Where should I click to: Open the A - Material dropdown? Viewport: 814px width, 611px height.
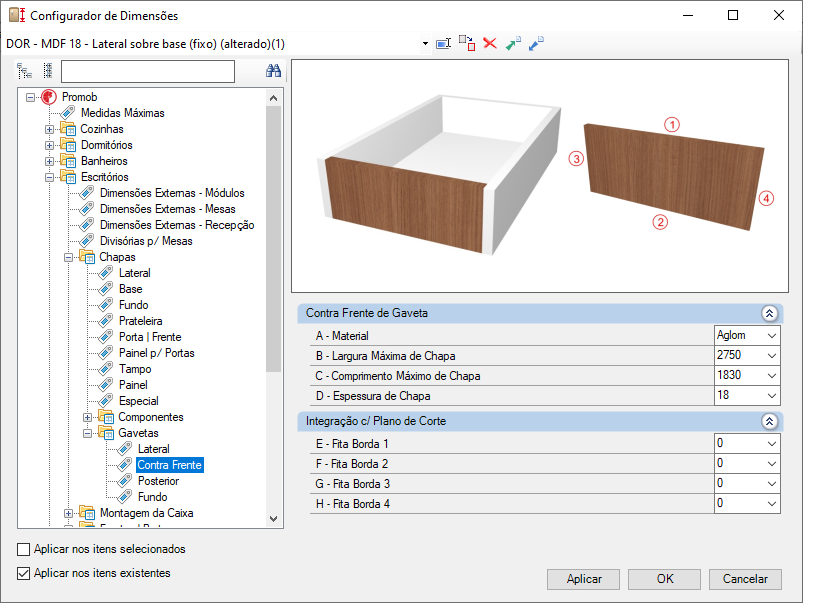tap(772, 336)
